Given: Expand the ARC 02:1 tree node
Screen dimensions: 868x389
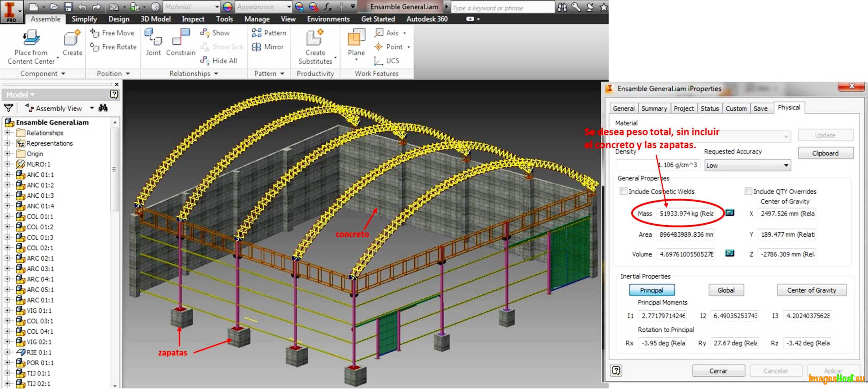Looking at the screenshot, I should [x=7, y=258].
